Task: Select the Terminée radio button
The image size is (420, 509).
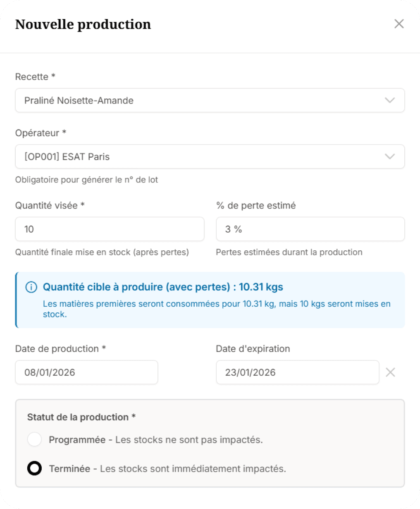Action: pos(35,468)
